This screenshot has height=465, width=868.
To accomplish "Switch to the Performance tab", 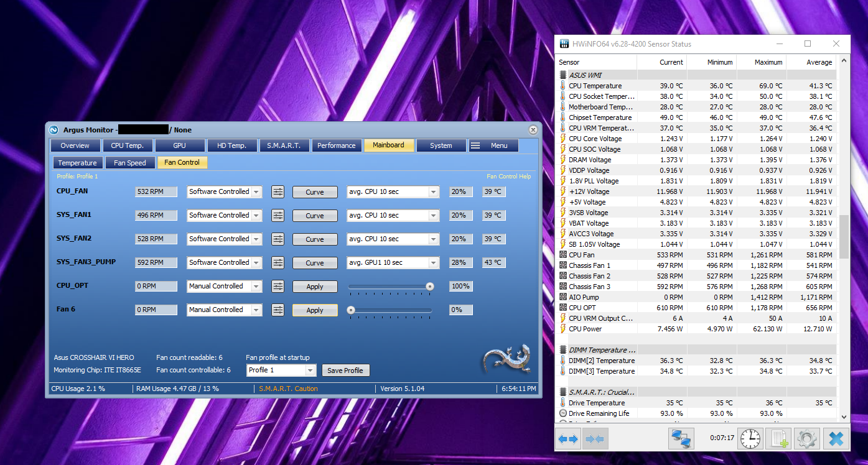I will [337, 145].
